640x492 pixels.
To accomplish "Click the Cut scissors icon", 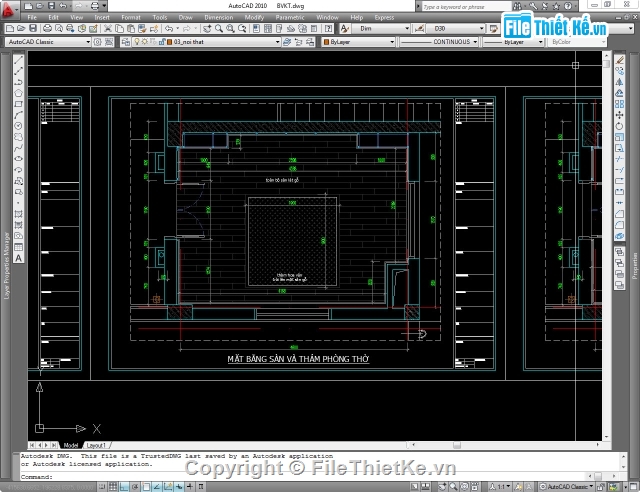I will 108,28.
